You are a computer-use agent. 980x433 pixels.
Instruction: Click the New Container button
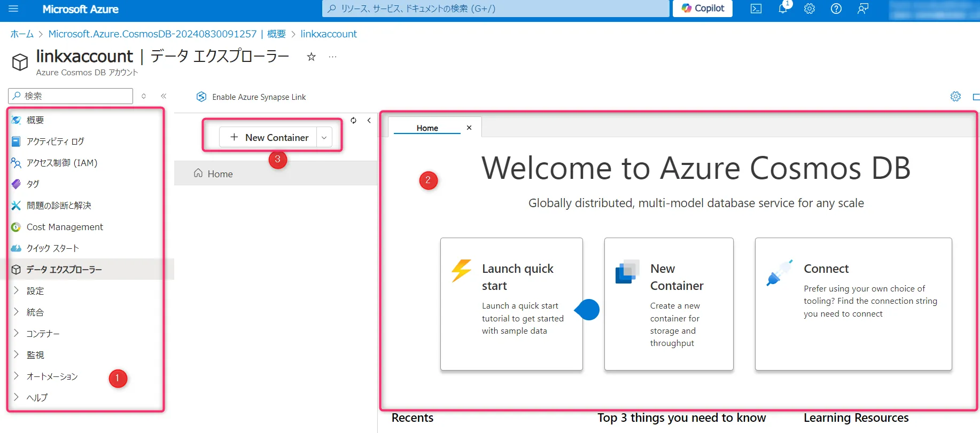[269, 137]
